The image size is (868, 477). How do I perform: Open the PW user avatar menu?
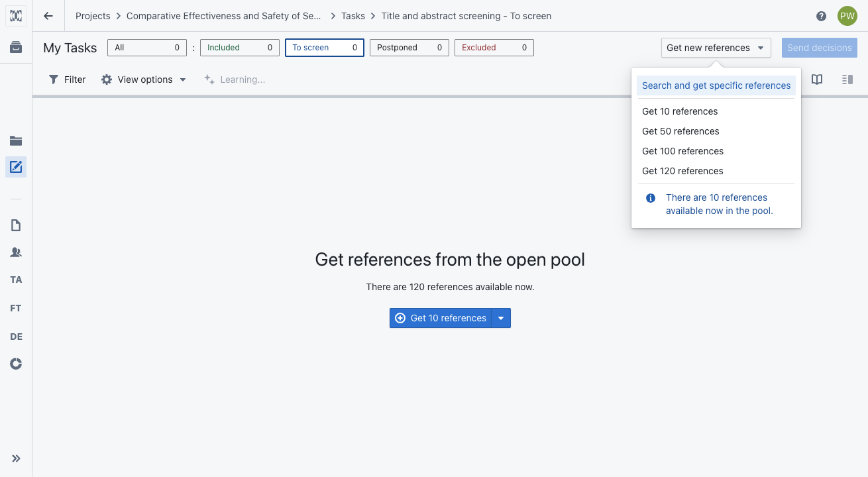[847, 16]
